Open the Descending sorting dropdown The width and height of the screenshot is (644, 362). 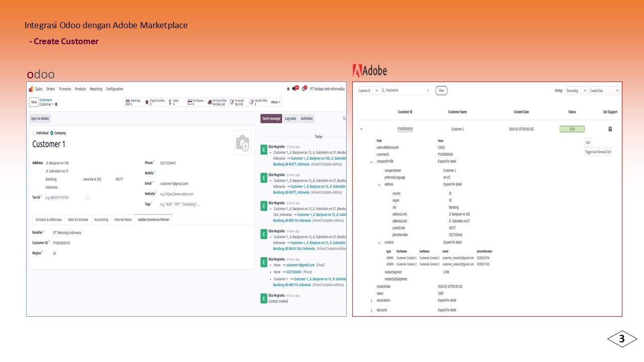point(576,90)
